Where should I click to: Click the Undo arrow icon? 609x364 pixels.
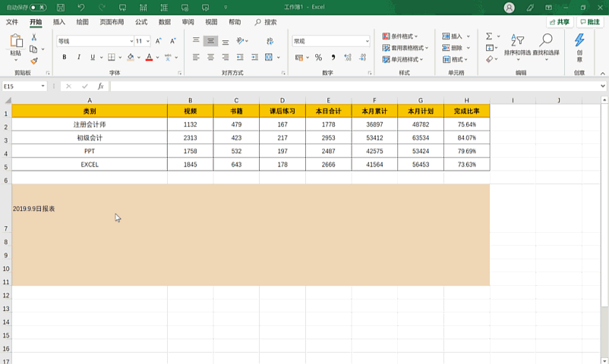(x=80, y=8)
